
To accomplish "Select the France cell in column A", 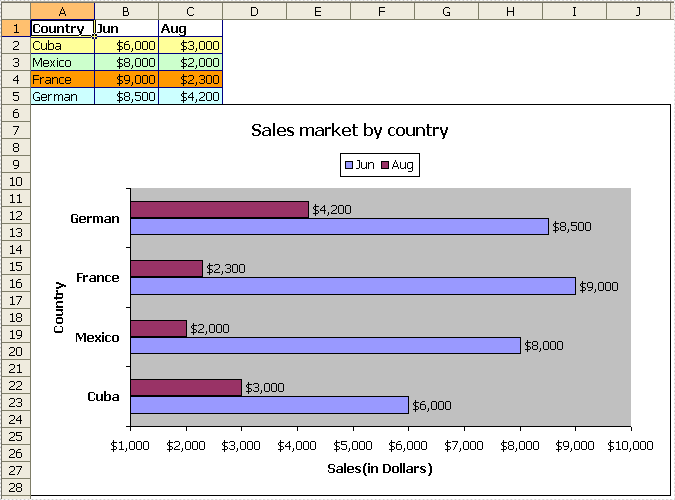I will pos(62,79).
